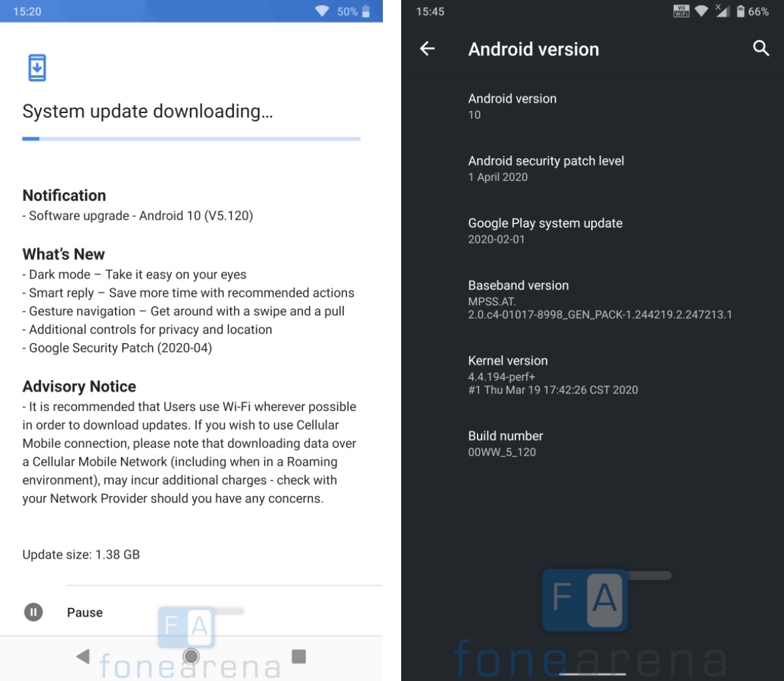
Task: Tap the system update download icon
Action: tap(37, 68)
